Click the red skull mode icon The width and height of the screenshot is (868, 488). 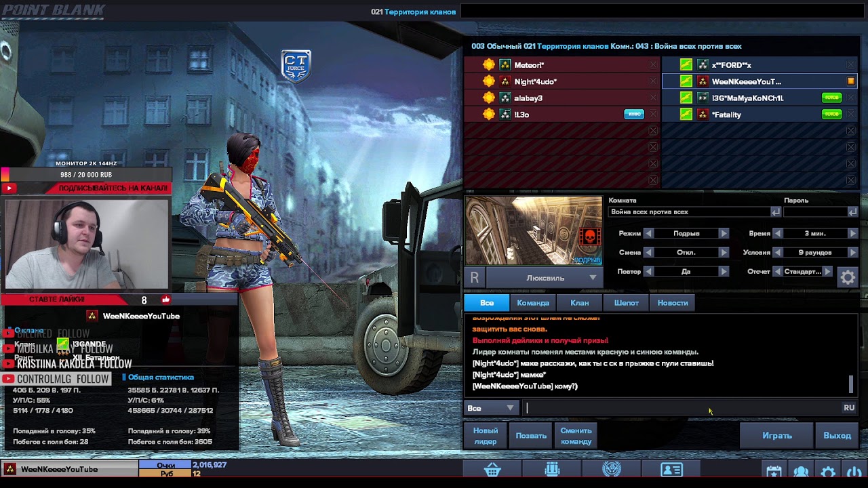click(589, 238)
